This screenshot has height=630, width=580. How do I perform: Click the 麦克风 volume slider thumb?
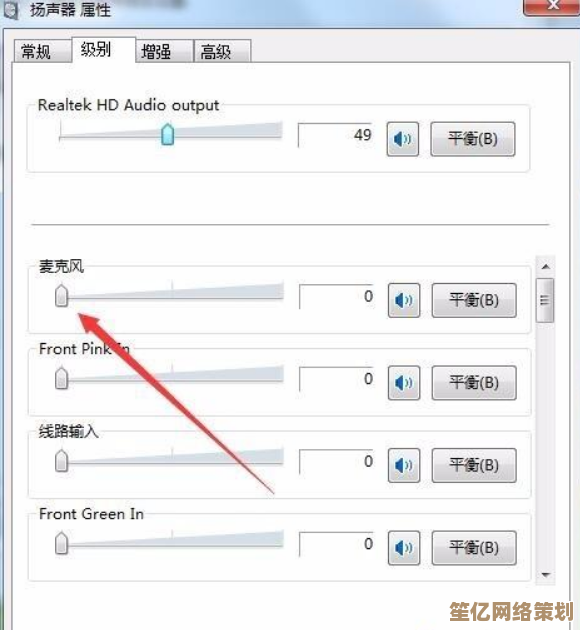coord(61,296)
